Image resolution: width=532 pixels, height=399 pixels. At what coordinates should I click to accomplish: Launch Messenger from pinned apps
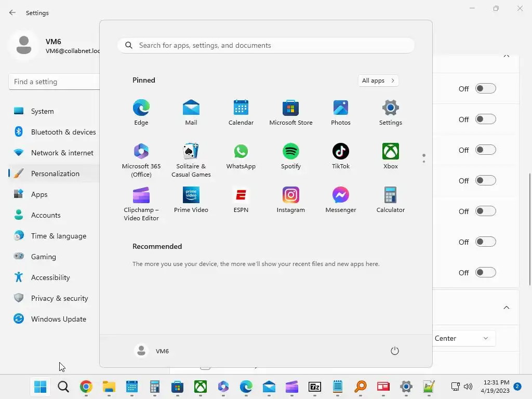[x=341, y=200]
